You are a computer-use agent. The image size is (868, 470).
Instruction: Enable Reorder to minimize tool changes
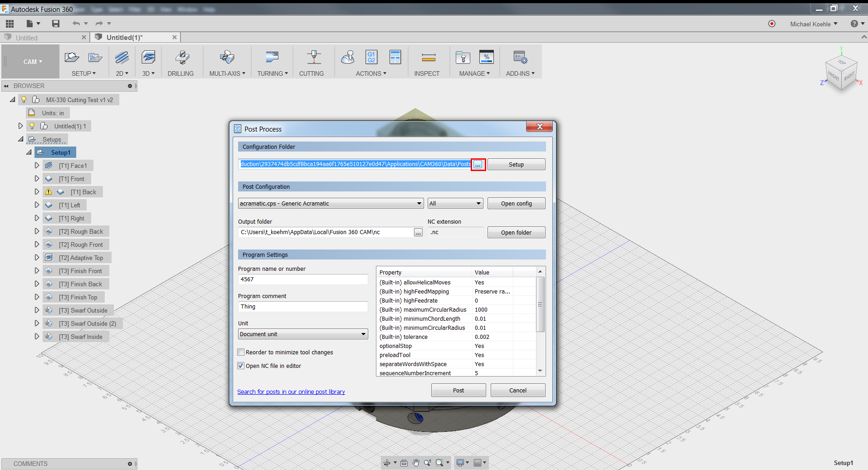(241, 352)
